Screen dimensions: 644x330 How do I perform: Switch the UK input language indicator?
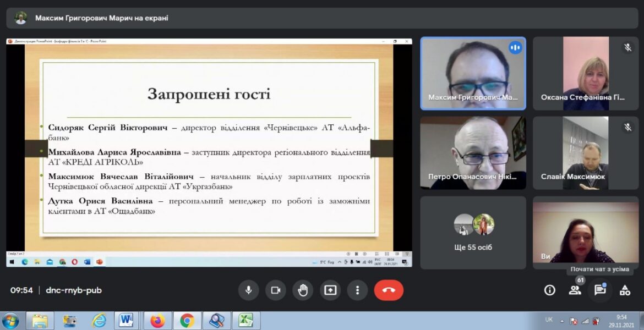pos(549,320)
